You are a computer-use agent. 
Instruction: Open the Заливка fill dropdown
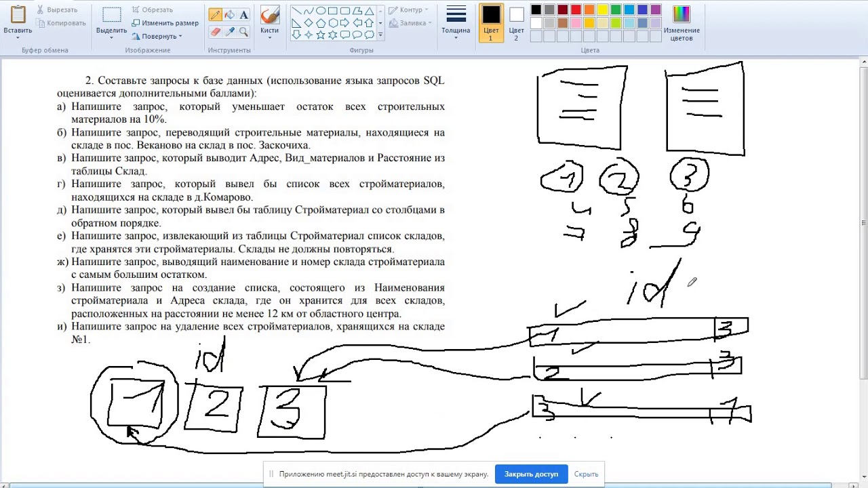[410, 23]
